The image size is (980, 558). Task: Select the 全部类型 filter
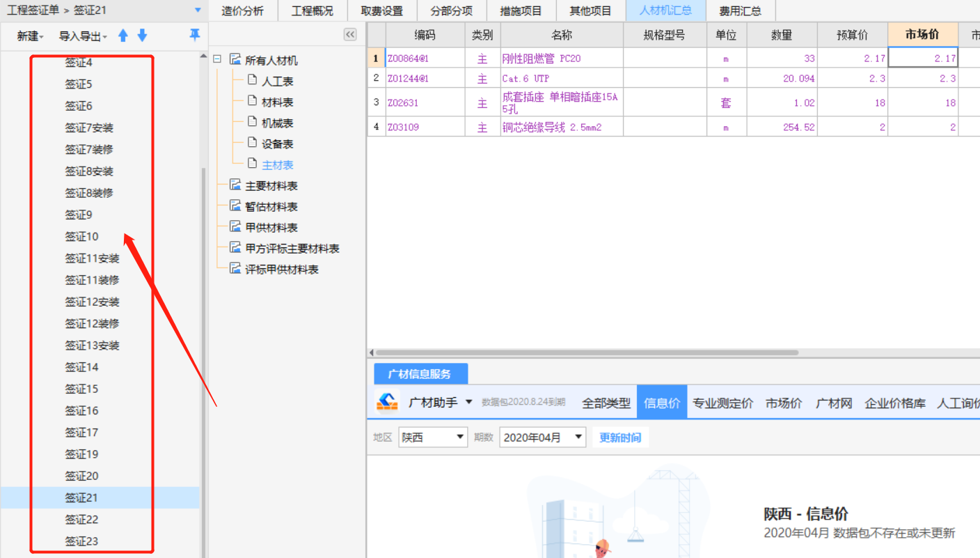pos(606,403)
